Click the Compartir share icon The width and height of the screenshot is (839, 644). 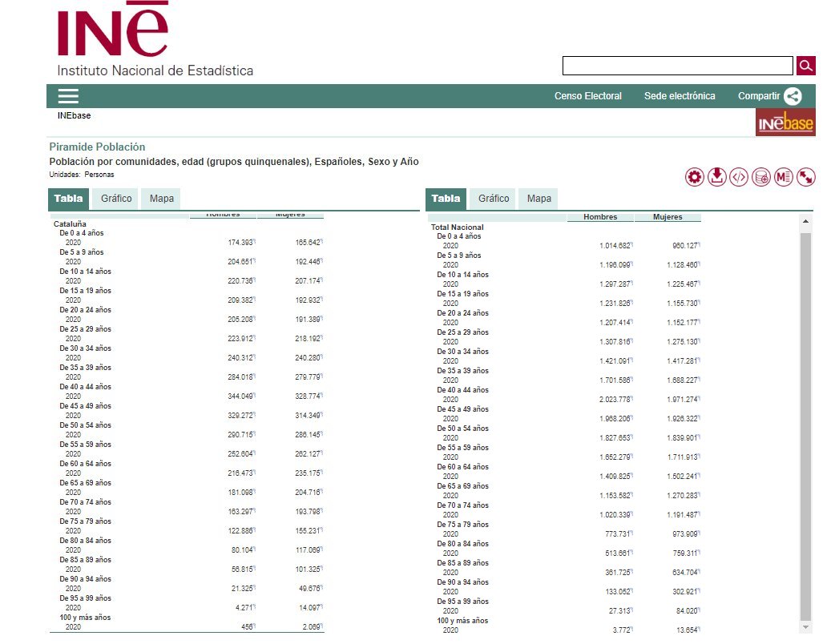[x=793, y=96]
